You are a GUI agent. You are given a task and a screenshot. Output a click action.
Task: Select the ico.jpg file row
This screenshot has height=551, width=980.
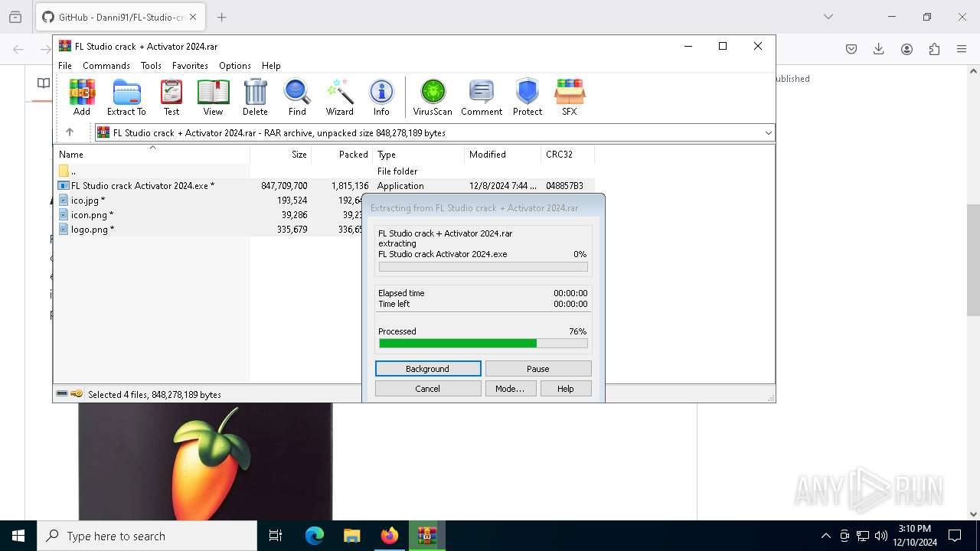(x=209, y=201)
